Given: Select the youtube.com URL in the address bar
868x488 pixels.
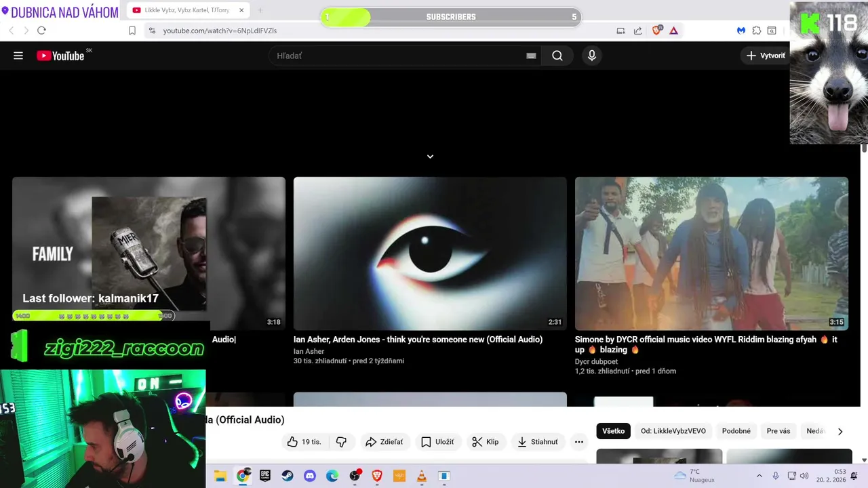Looking at the screenshot, I should tap(220, 30).
